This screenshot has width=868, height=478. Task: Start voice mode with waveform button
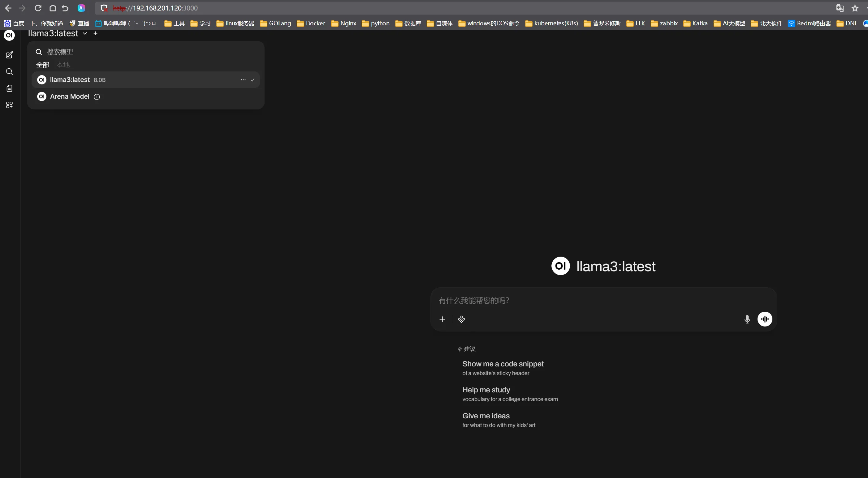coord(765,319)
